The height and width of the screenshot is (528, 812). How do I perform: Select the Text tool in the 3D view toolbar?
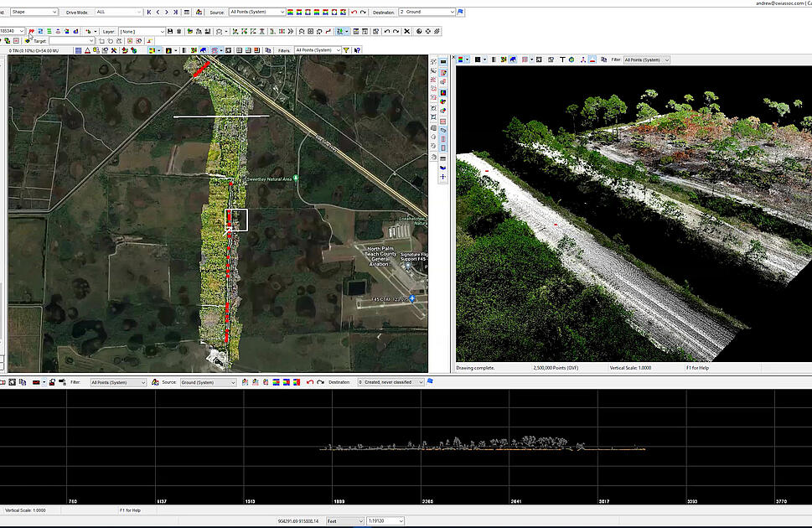pyautogui.click(x=561, y=60)
